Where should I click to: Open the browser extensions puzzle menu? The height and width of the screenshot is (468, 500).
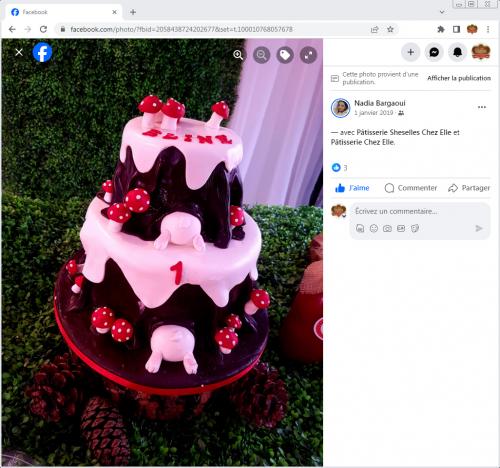pos(441,29)
